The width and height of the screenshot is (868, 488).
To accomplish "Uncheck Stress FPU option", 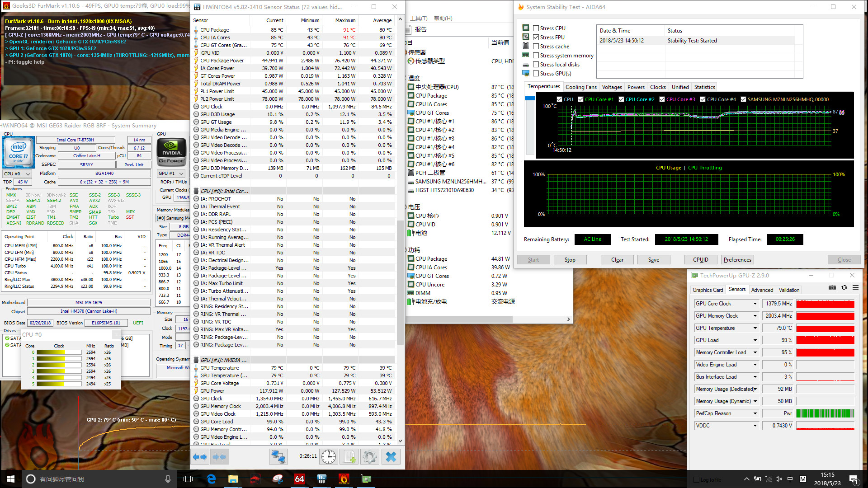I will (x=536, y=37).
